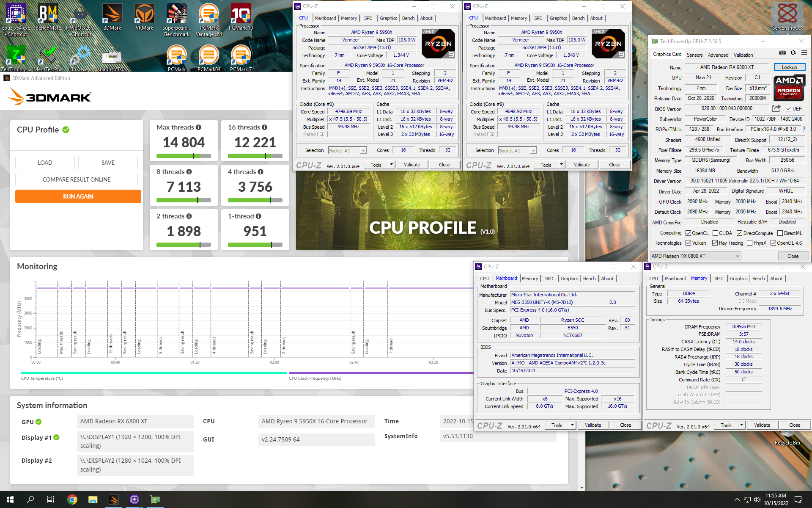Switch to Sensors tab in GPU-Z
Screen dimensions: 812x508
(x=694, y=55)
